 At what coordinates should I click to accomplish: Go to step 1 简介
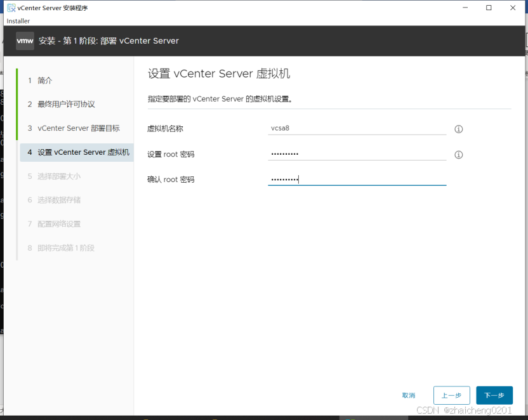[x=40, y=81]
